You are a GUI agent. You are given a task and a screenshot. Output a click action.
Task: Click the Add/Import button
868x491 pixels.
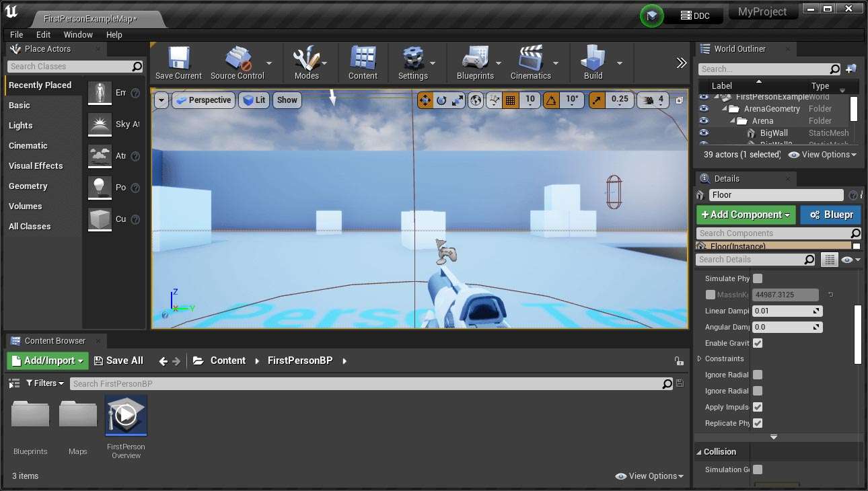(48, 361)
